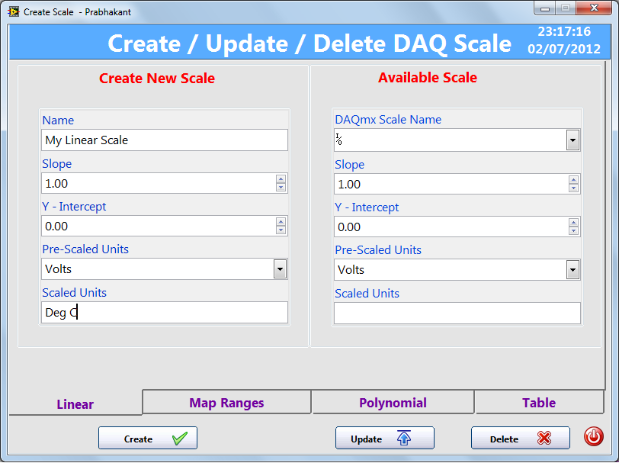This screenshot has height=463, width=619.
Task: Click the Create button
Action: tap(148, 438)
